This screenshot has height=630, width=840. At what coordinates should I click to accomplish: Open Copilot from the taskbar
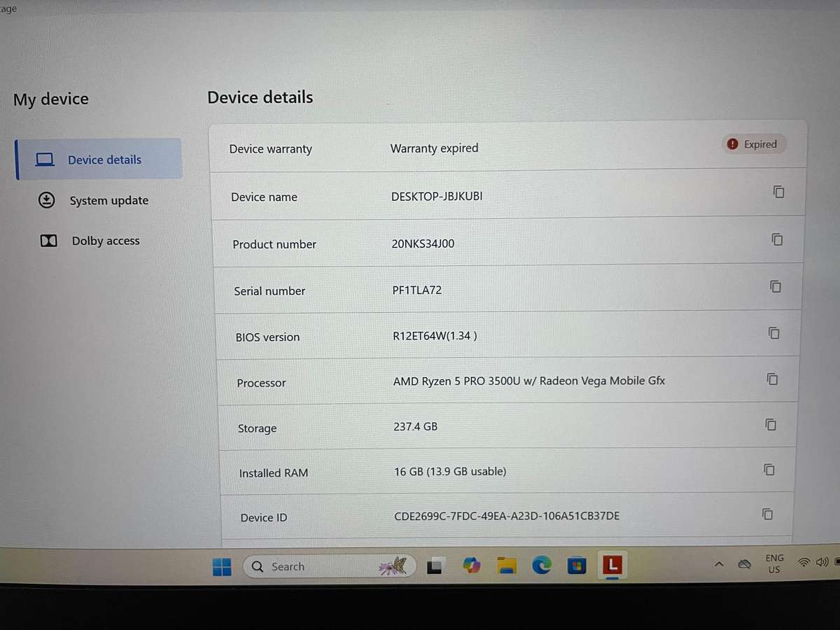tap(471, 564)
